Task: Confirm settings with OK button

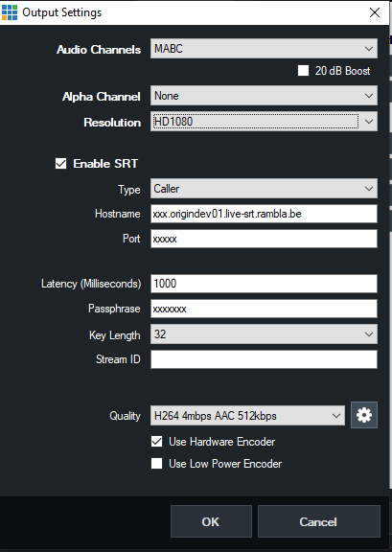Action: [x=211, y=521]
